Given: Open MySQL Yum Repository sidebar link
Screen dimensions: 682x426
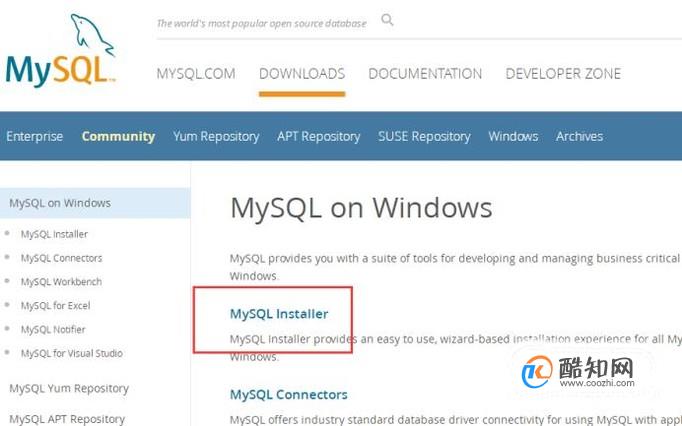Looking at the screenshot, I should tap(69, 388).
